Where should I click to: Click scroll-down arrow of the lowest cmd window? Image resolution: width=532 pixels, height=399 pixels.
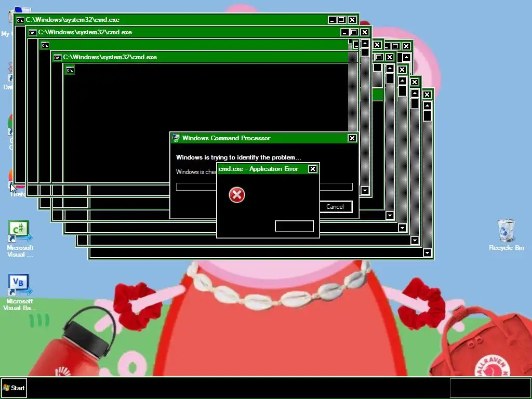pyautogui.click(x=427, y=253)
